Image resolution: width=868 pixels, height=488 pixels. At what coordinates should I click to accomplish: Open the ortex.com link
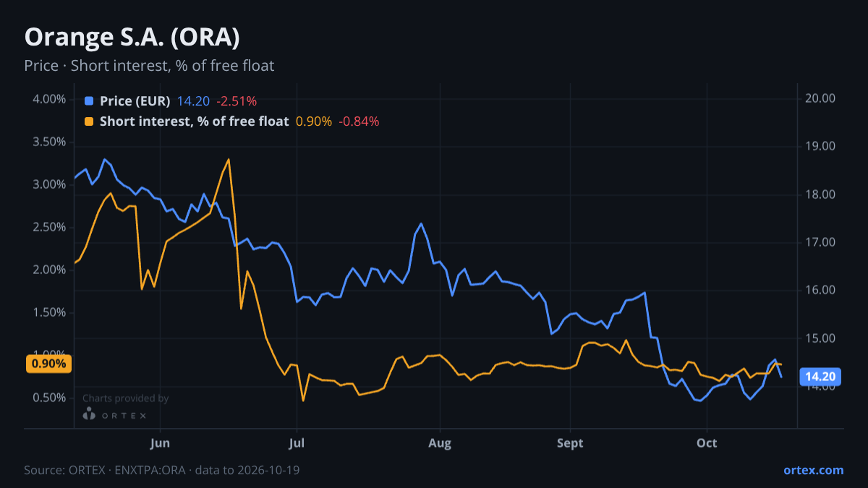[813, 470]
